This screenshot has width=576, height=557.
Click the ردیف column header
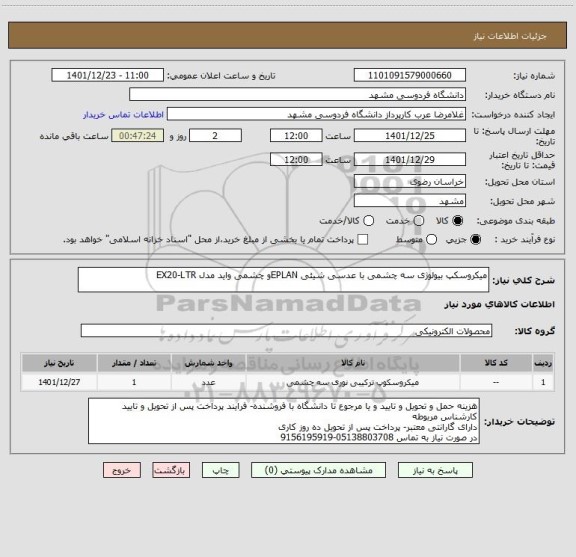[x=543, y=363]
